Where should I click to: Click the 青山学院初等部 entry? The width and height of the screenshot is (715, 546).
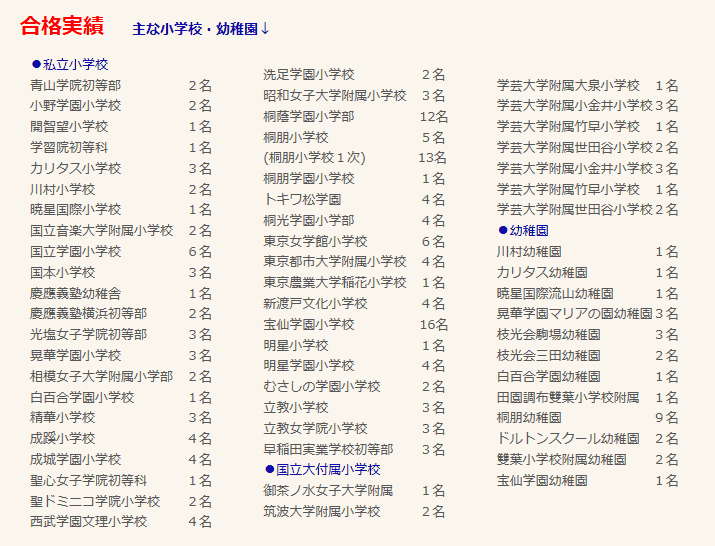tap(75, 85)
